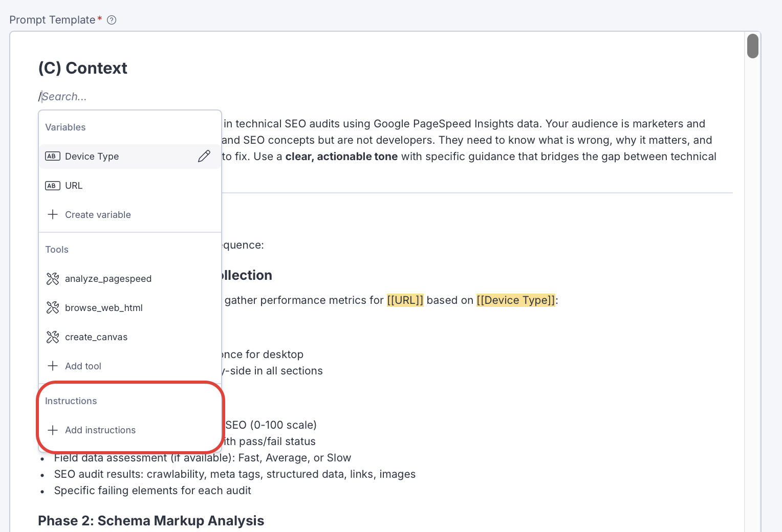Pick browse_web_html tool entry
This screenshot has width=782, height=532.
coord(104,308)
